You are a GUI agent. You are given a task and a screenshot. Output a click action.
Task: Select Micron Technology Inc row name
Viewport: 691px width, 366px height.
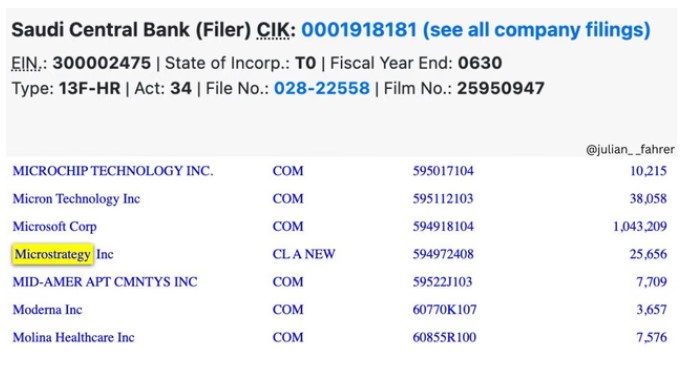(76, 199)
